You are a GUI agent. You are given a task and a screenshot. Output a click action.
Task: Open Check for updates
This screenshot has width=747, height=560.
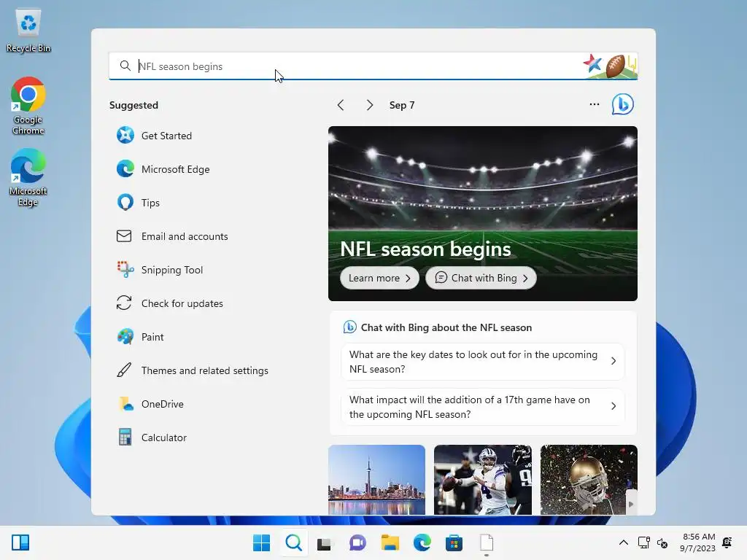click(x=169, y=303)
